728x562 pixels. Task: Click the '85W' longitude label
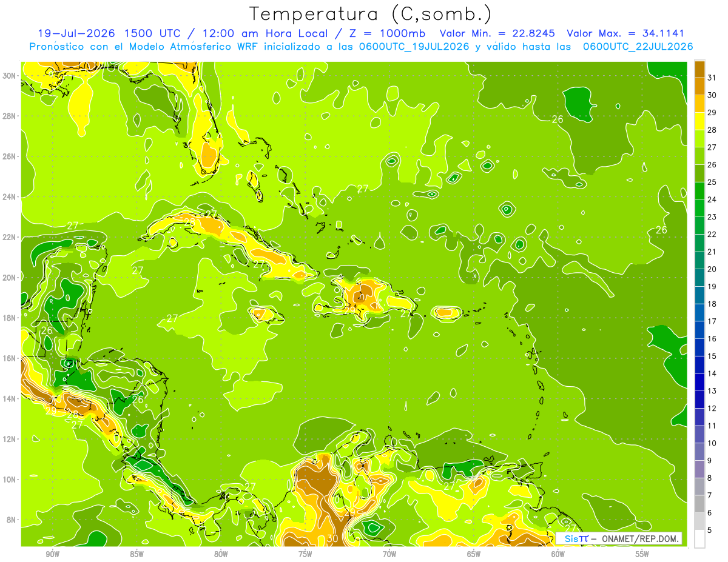(137, 554)
